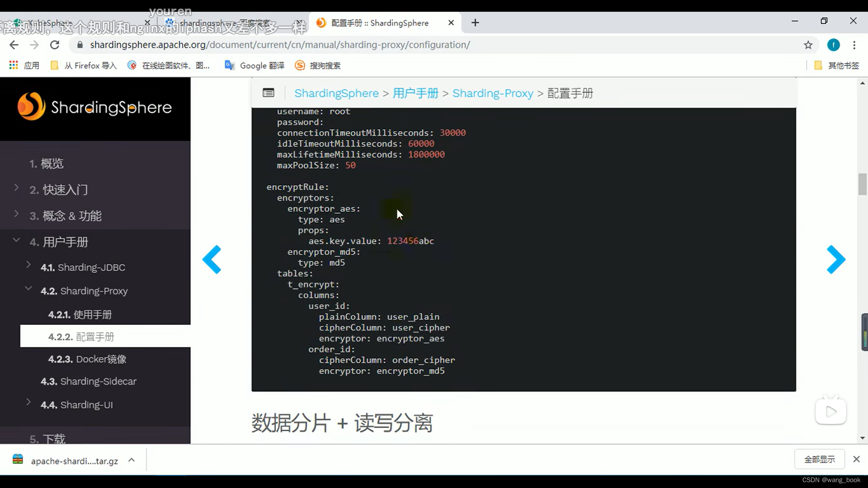This screenshot has height=488, width=868.
Task: Go to next doc page arrow
Action: click(836, 259)
